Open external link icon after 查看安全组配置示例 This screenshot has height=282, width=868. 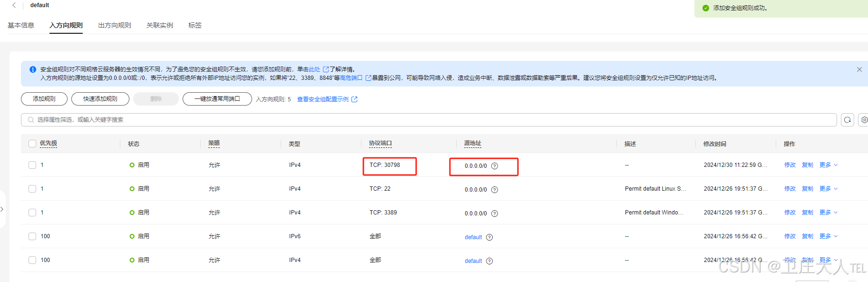pos(354,99)
